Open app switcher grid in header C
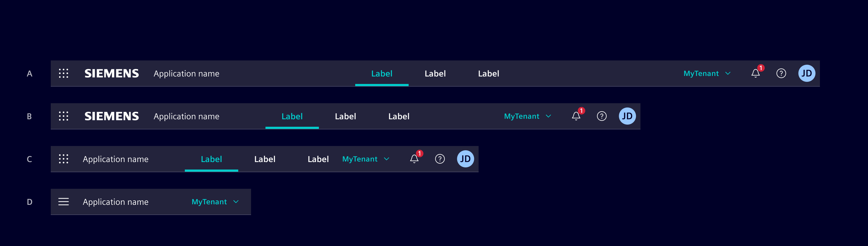The image size is (868, 246). click(63, 159)
